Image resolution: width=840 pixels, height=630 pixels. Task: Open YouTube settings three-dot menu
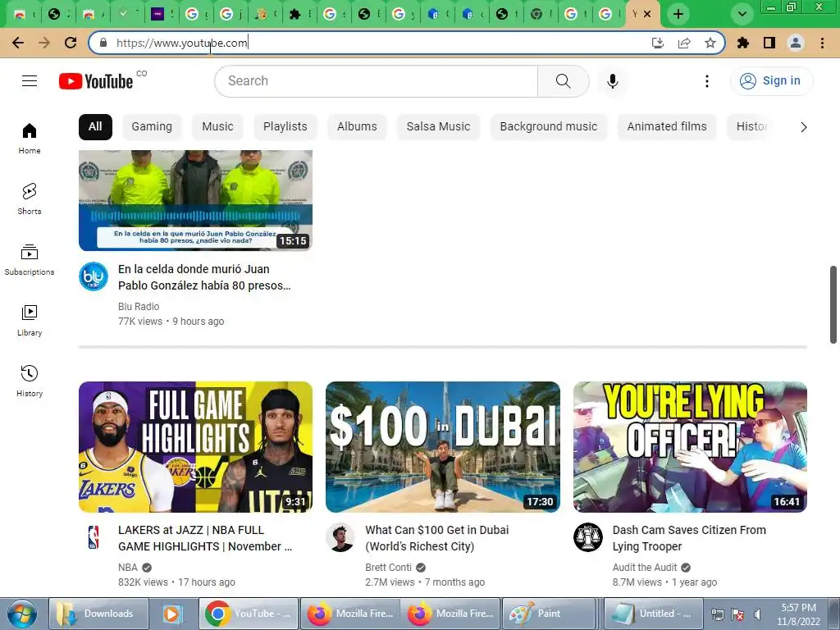coord(706,81)
